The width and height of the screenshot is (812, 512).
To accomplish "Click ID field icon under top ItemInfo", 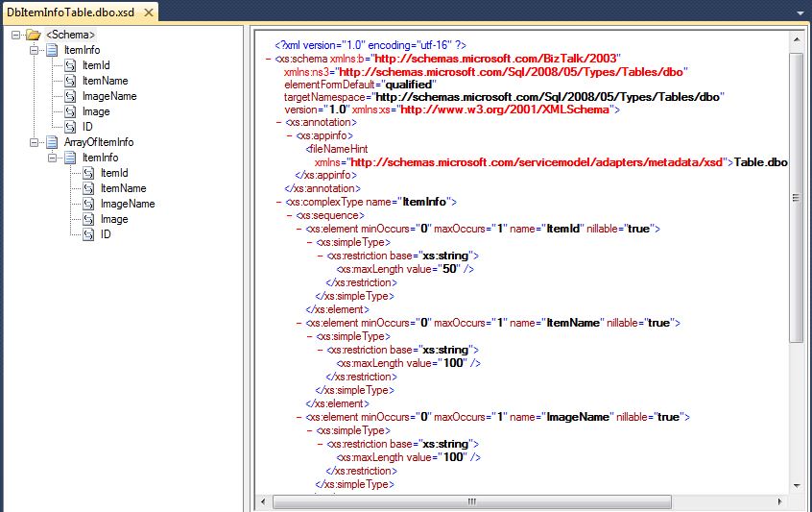I will (x=70, y=127).
